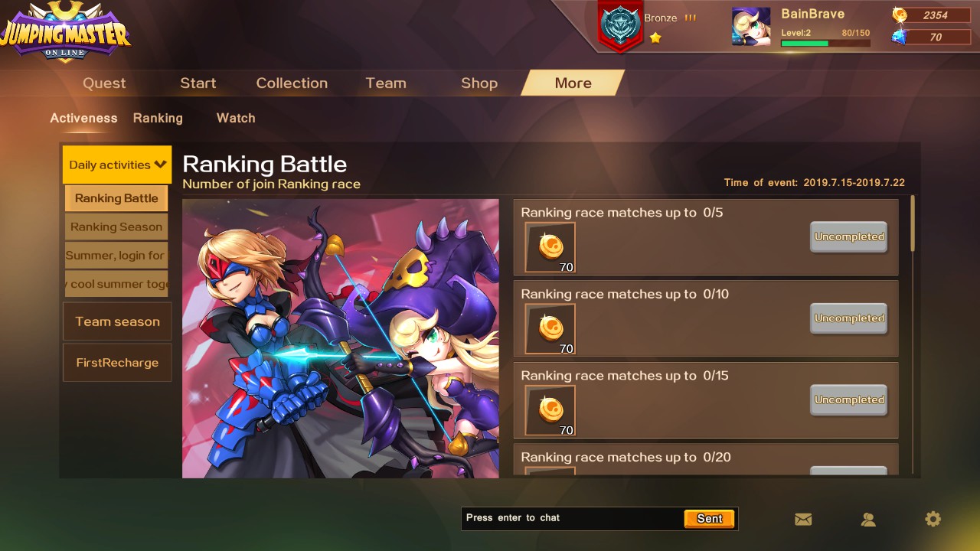The image size is (980, 551).
Task: Click the BainBrave player avatar
Action: coord(751,27)
